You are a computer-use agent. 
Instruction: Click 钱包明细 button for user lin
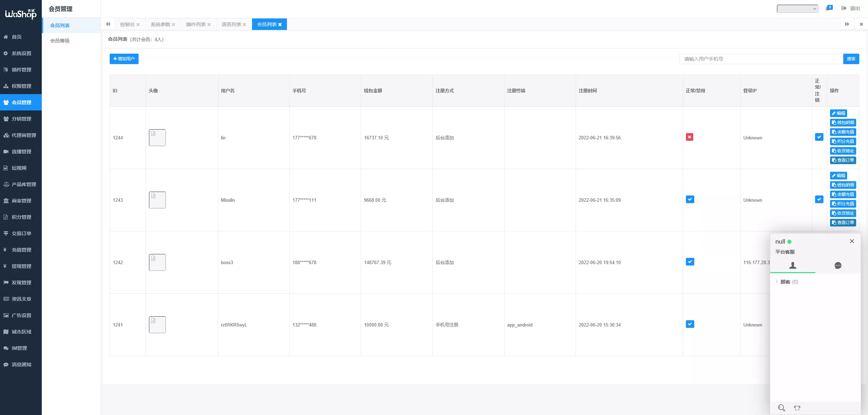tap(843, 123)
